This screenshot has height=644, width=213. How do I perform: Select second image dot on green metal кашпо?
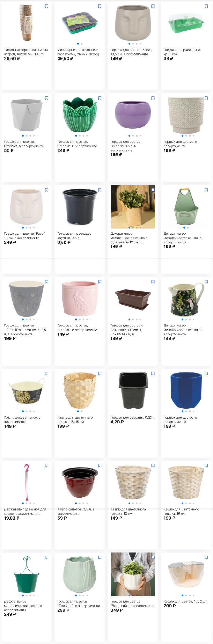coord(188,228)
